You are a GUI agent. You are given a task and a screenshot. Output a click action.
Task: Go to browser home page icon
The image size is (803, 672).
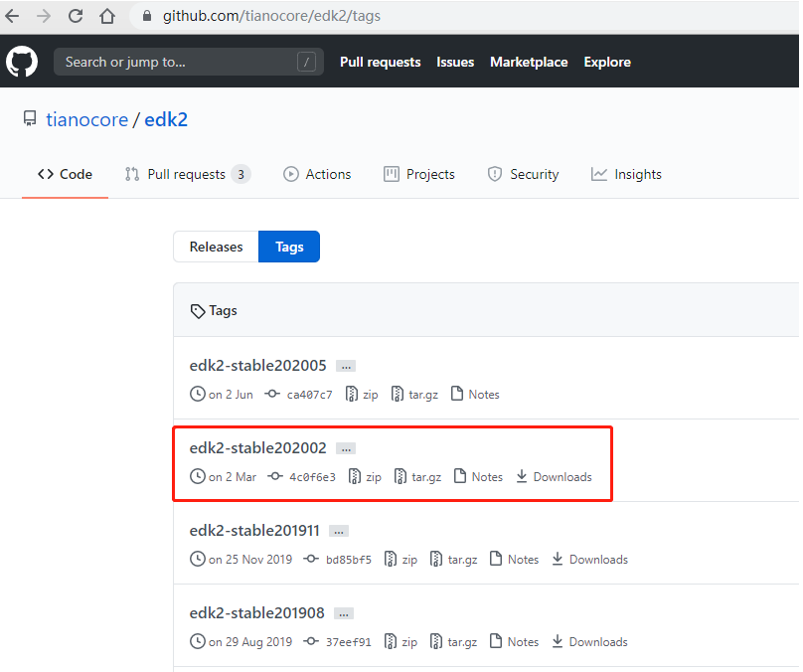pyautogui.click(x=107, y=16)
